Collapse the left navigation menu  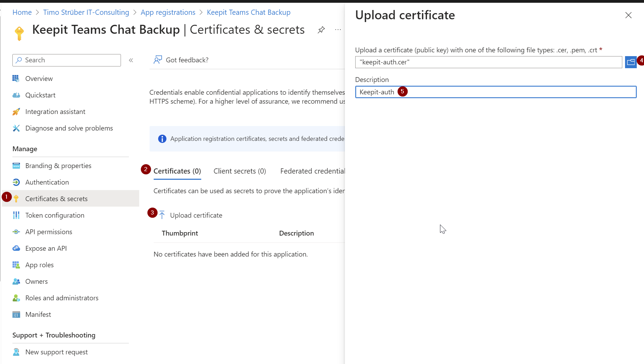[x=131, y=60]
